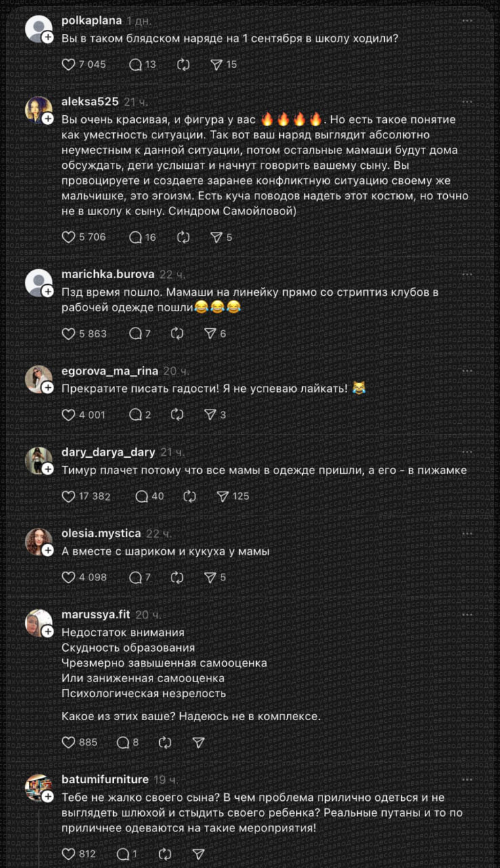Open egorova_ma_rina's profile picture

click(x=39, y=379)
